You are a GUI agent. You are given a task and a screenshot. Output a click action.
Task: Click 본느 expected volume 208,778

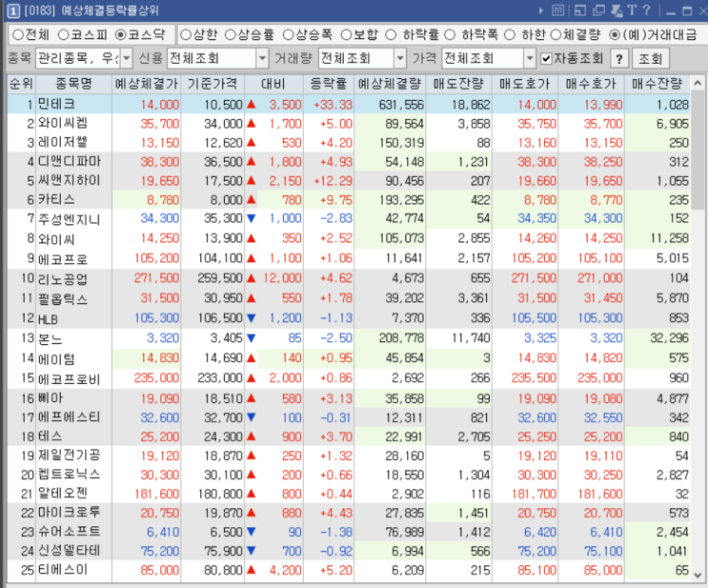(x=401, y=337)
